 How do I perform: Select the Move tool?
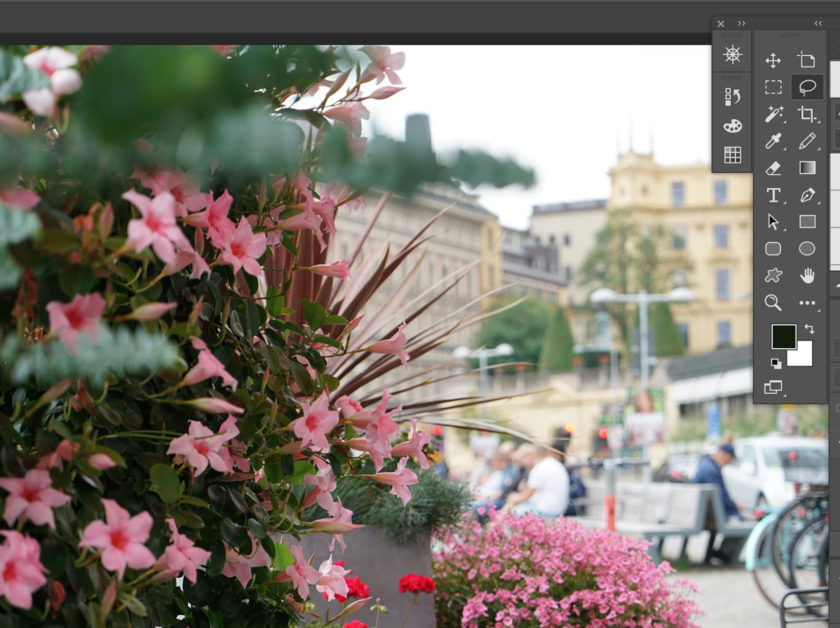tap(773, 61)
